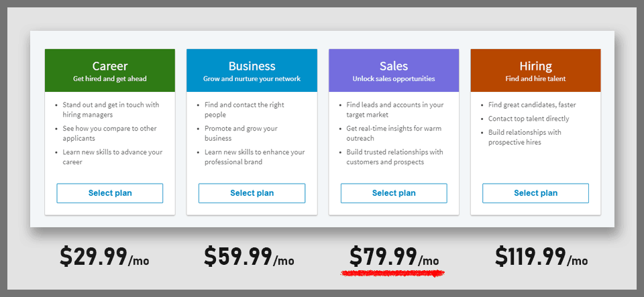Select 'Promote and grow your business' bullet

(x=241, y=133)
